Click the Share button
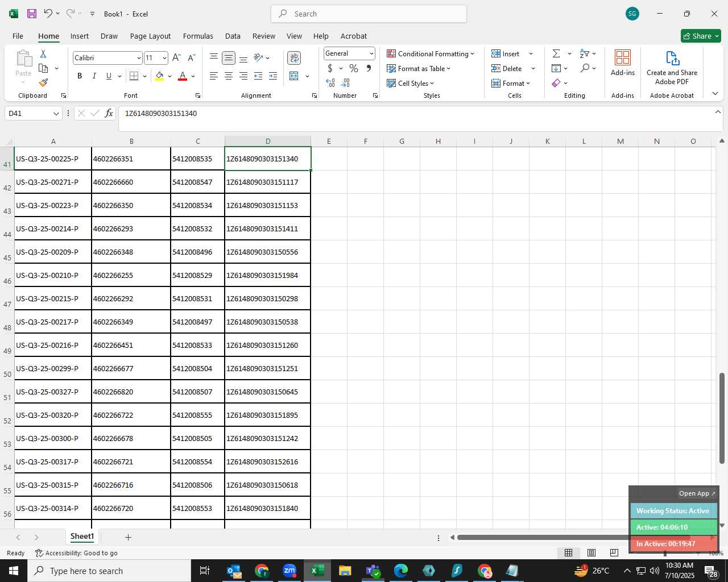Screen dimensions: 728x582 click(x=701, y=36)
